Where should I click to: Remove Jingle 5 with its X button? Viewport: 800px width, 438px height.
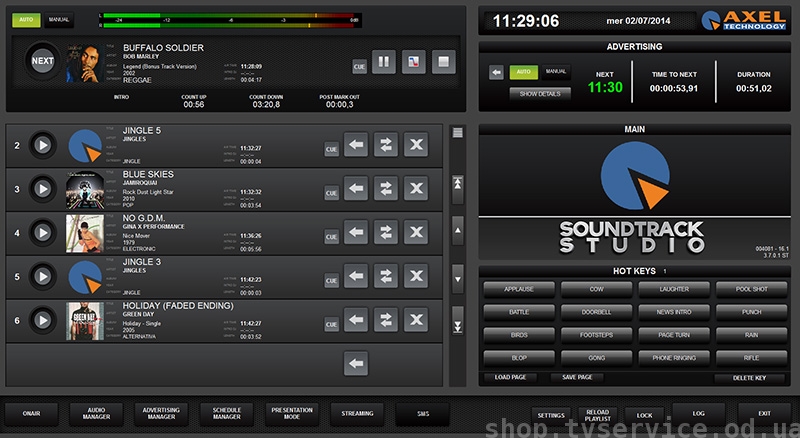(416, 145)
